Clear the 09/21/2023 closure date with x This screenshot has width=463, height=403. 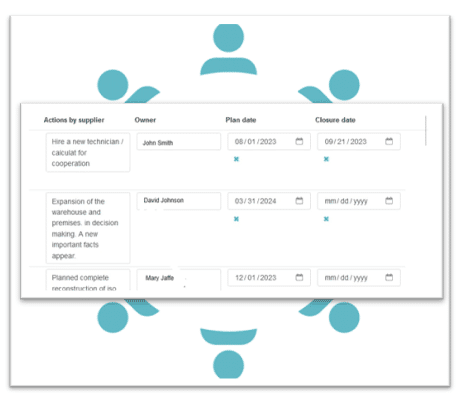326,159
